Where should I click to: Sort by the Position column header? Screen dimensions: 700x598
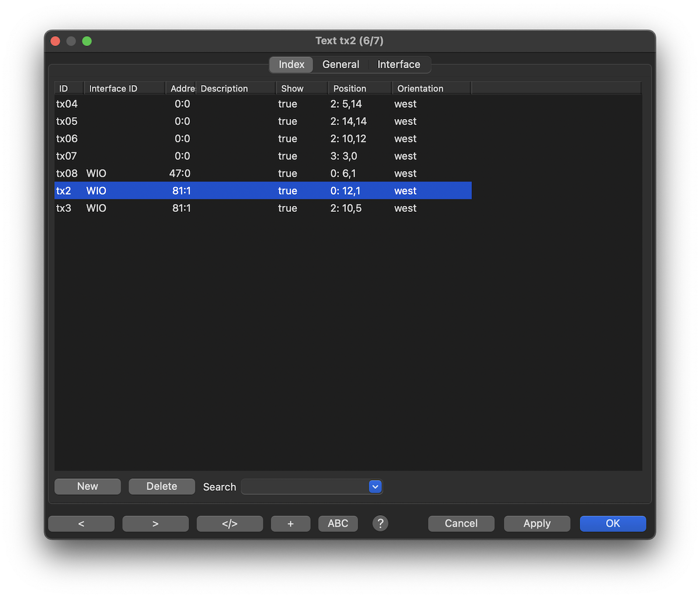click(360, 89)
